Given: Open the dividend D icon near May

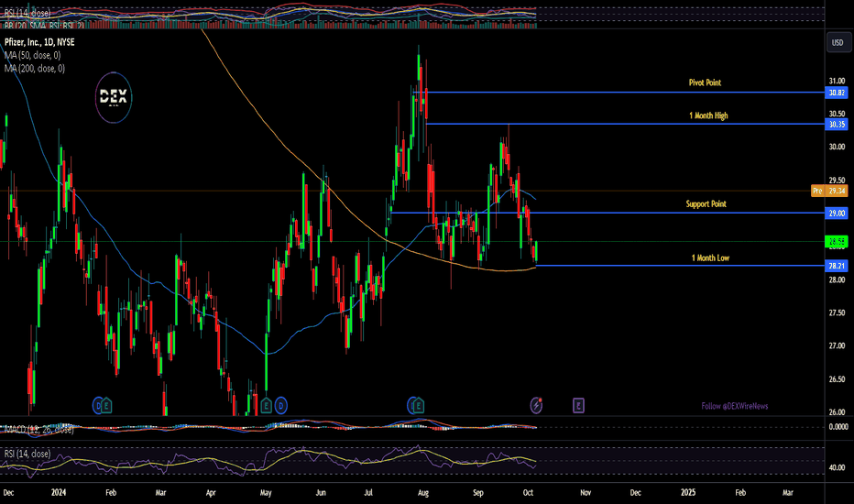Looking at the screenshot, I should point(281,405).
